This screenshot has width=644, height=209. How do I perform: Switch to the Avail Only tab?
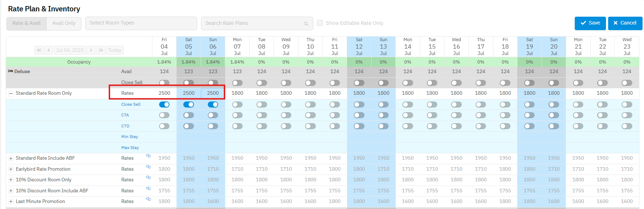click(x=64, y=23)
